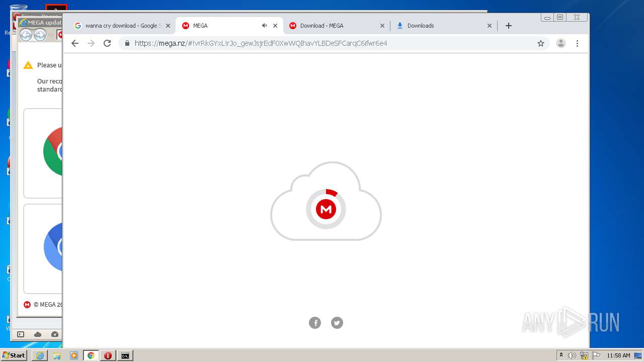This screenshot has width=644, height=362.
Task: Click the back button in the Internet Explorer window
Action: click(x=26, y=35)
